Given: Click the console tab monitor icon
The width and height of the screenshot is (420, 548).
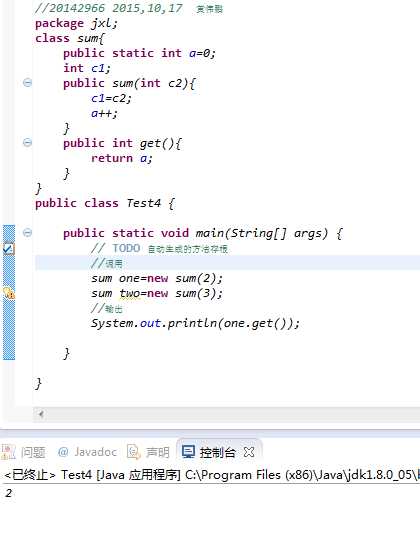Looking at the screenshot, I should [188, 452].
